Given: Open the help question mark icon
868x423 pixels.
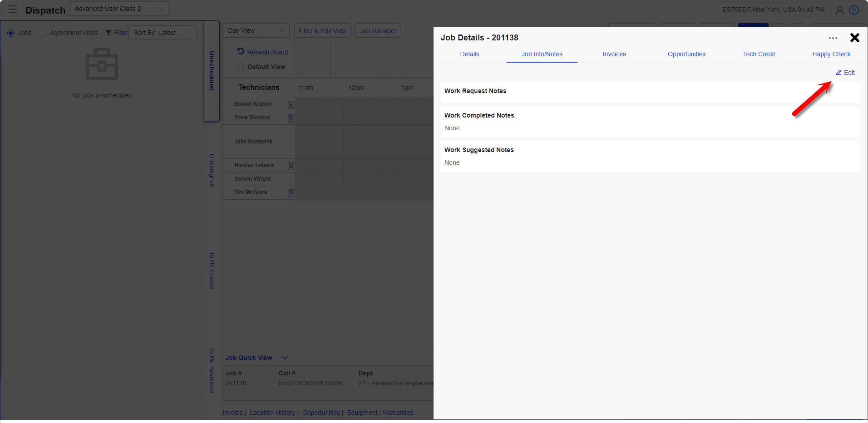Looking at the screenshot, I should tap(853, 10).
